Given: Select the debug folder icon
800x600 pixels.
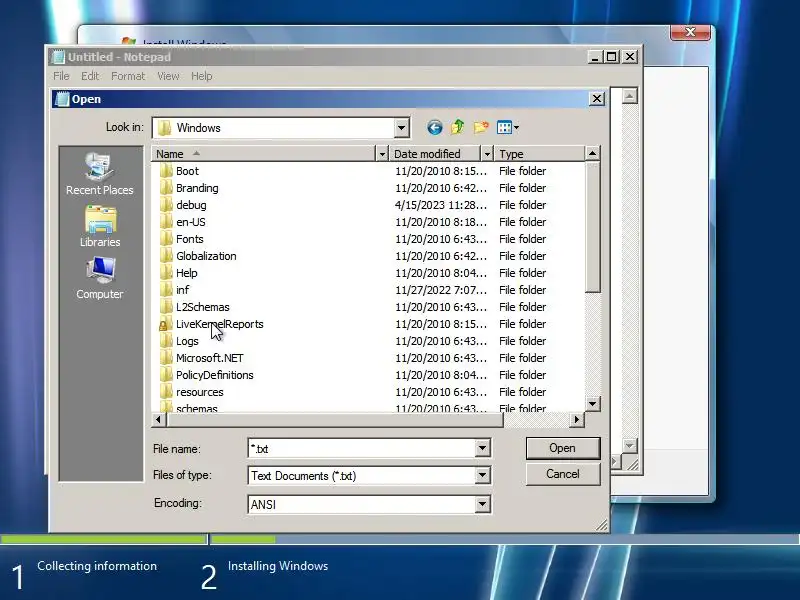Looking at the screenshot, I should (165, 205).
